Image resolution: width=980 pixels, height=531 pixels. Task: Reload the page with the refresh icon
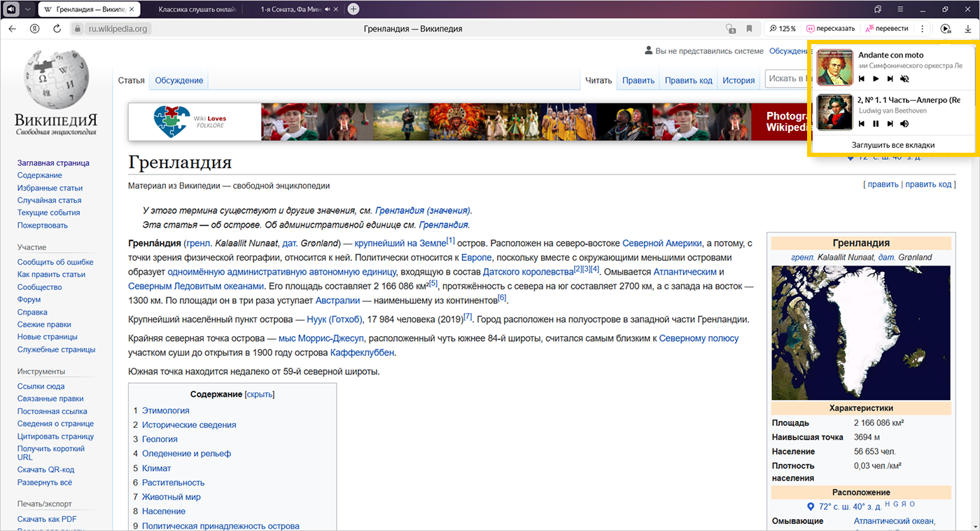coord(57,29)
